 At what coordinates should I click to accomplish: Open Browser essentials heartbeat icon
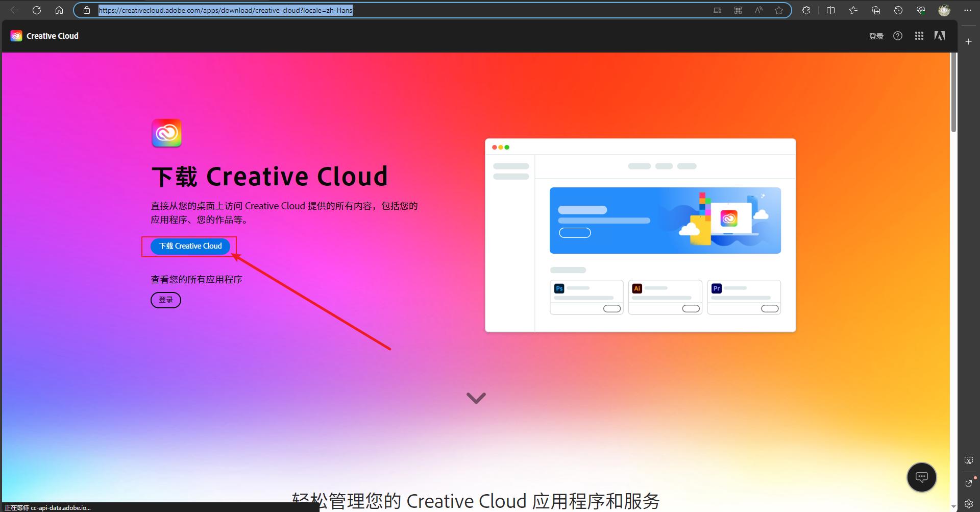click(921, 10)
